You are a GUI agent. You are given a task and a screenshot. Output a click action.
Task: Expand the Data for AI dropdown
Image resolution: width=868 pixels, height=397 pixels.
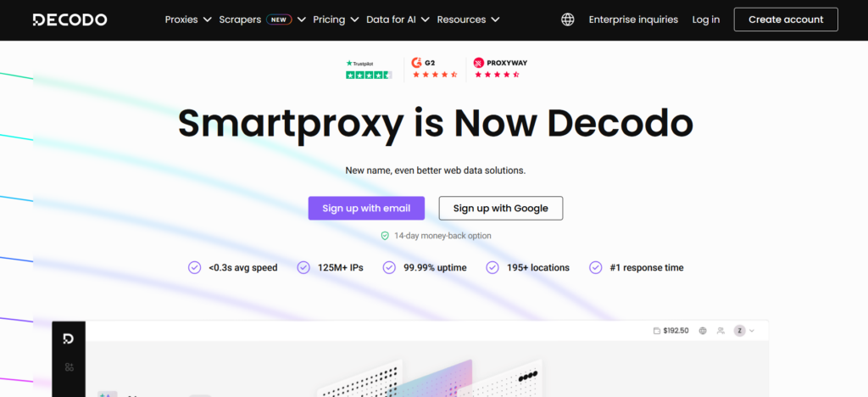(398, 20)
